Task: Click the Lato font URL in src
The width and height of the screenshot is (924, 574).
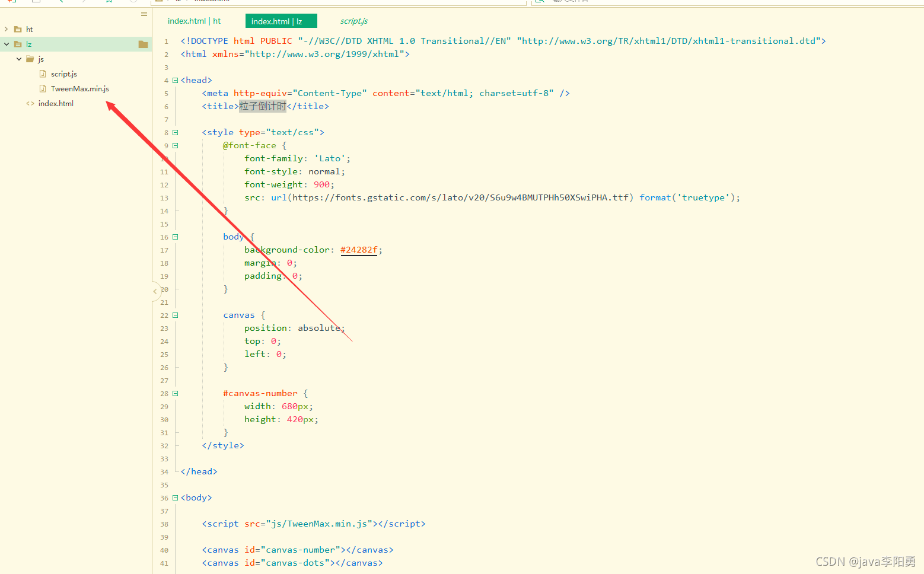Action: [x=460, y=197]
